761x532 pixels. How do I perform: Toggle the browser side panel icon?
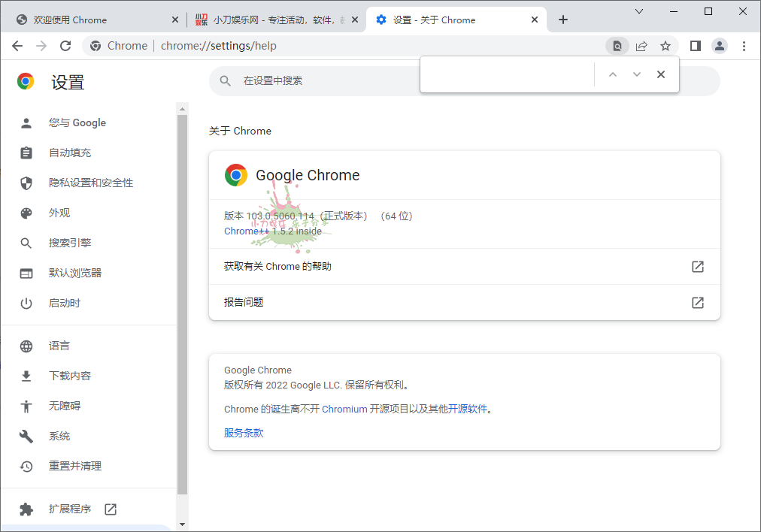click(696, 46)
